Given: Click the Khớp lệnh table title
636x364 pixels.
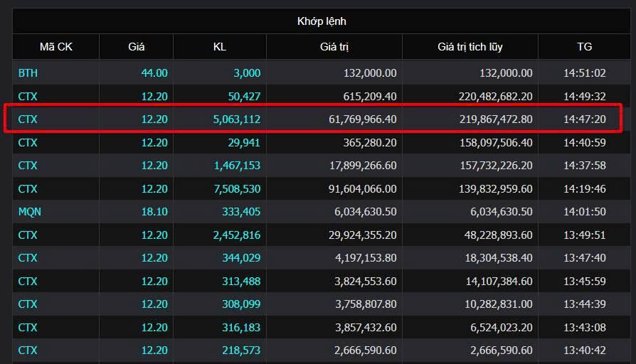Looking at the screenshot, I should pos(322,21).
